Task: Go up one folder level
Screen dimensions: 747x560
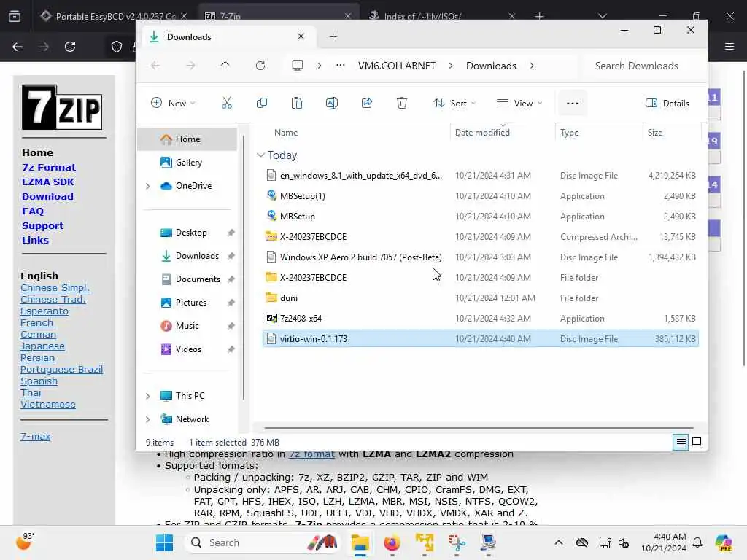Action: (x=225, y=66)
